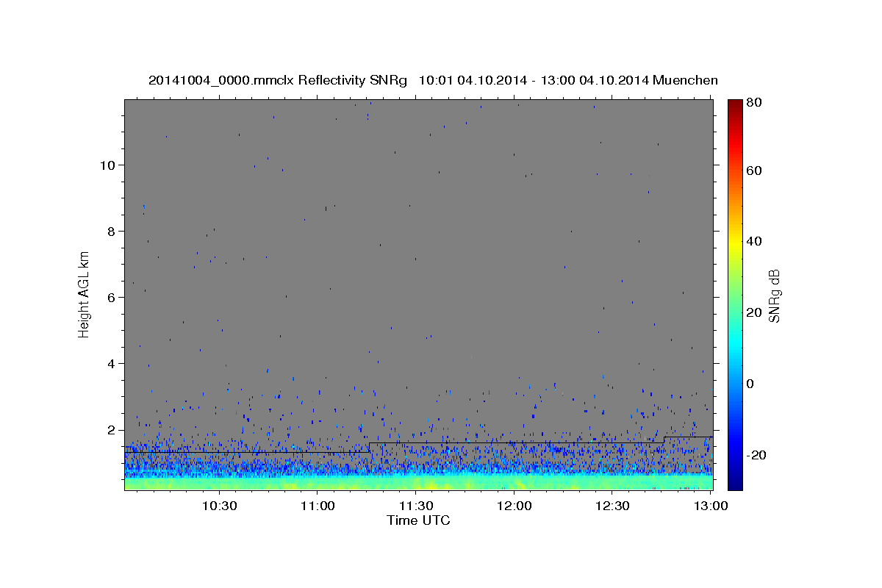This screenshot has height=588, width=882.
Task: Click the 'Muenchen' location label in the title
Action: (686, 80)
